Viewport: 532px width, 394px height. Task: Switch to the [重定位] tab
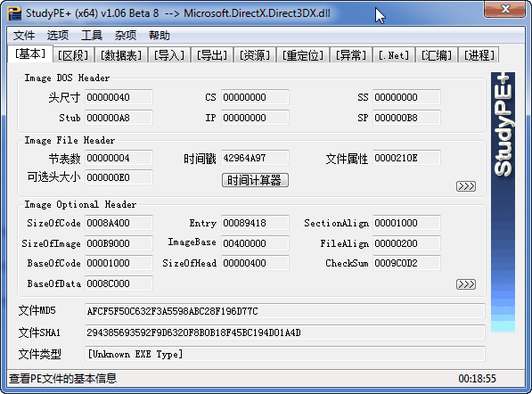[x=303, y=55]
